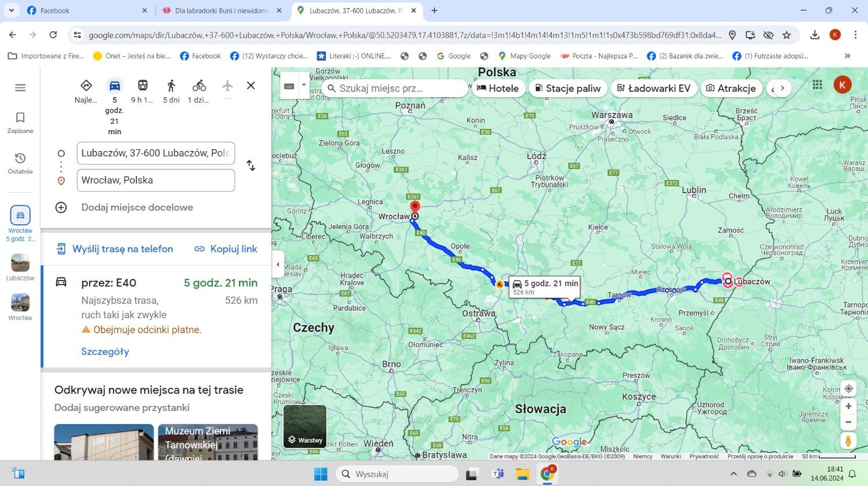Screen dimensions: 868x486
Task: Show more category chips with arrow
Action: pos(782,88)
